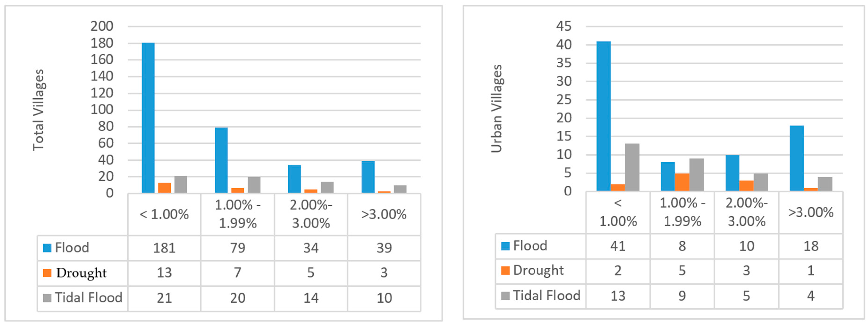Click the orange Drought swatch in Urban Villages chart

[x=505, y=271]
